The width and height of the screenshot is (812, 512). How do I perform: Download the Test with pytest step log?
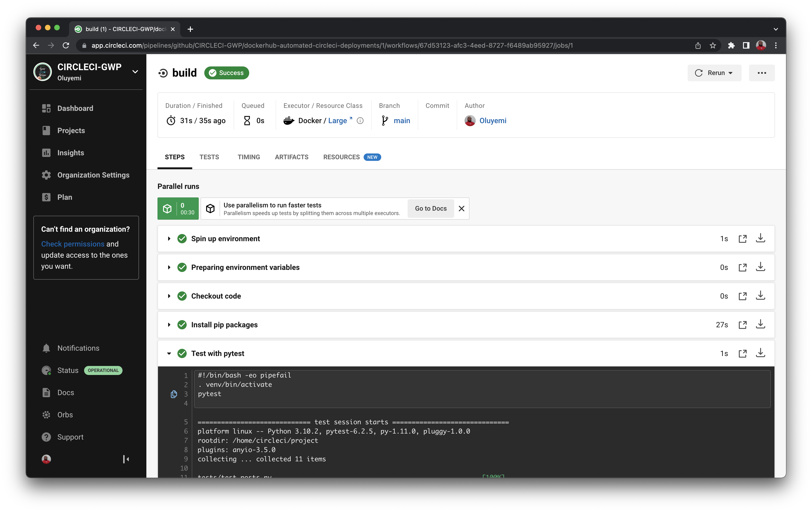(x=760, y=353)
